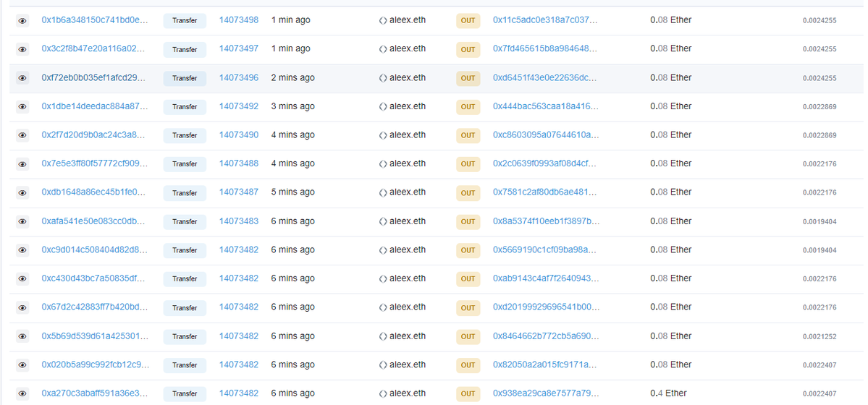Click eye icon for 0x67d2c42883ff7b420bd
Screen dimensions: 868x405
click(22, 307)
